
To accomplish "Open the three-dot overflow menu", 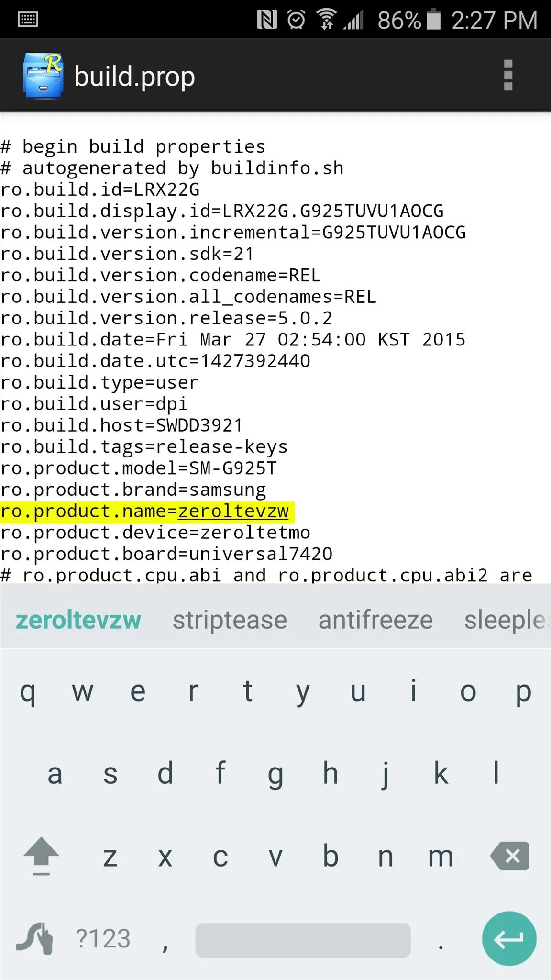I will [x=508, y=75].
